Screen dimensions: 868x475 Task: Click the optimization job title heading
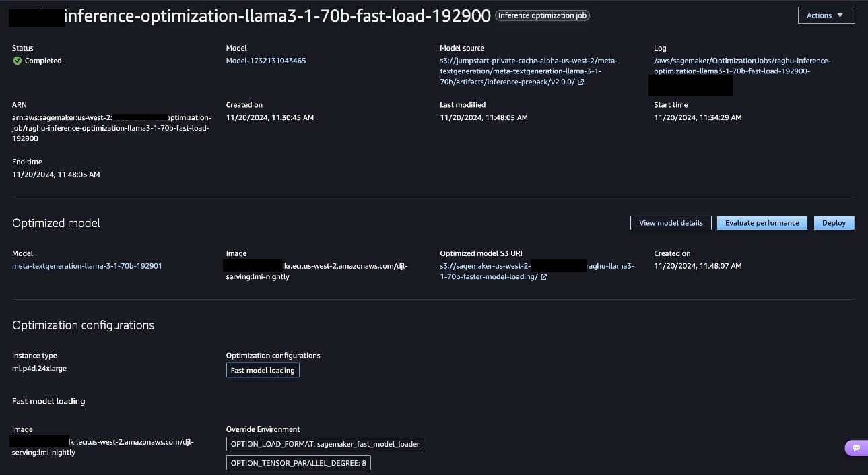pyautogui.click(x=277, y=16)
